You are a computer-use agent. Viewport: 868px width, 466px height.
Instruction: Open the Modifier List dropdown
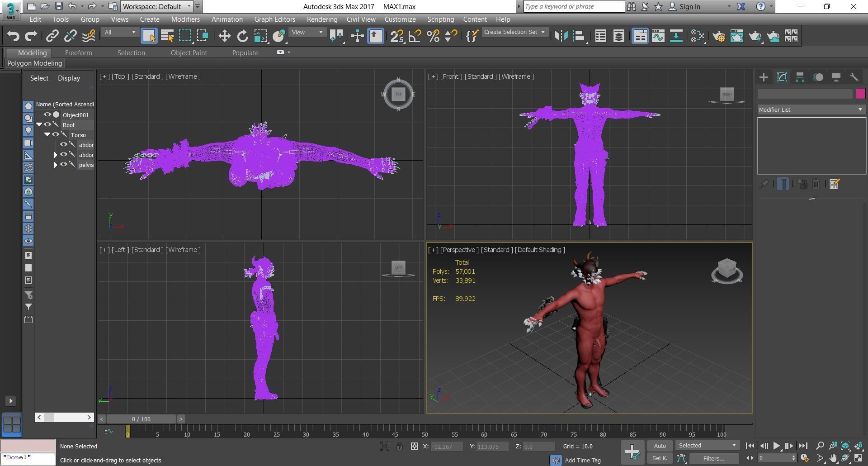pos(811,110)
